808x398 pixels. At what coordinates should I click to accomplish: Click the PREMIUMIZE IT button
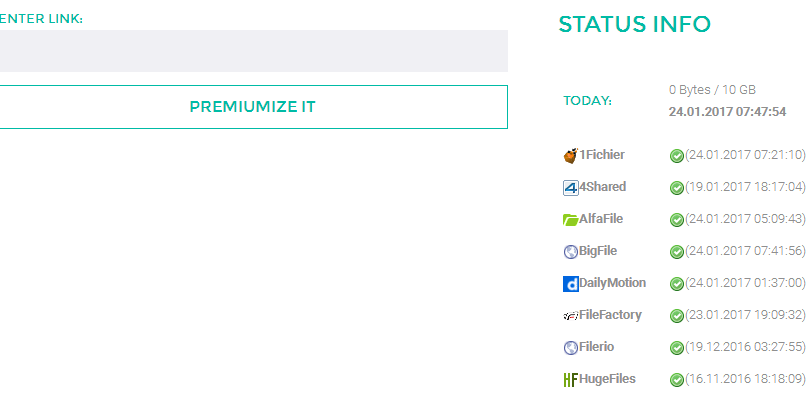(253, 107)
